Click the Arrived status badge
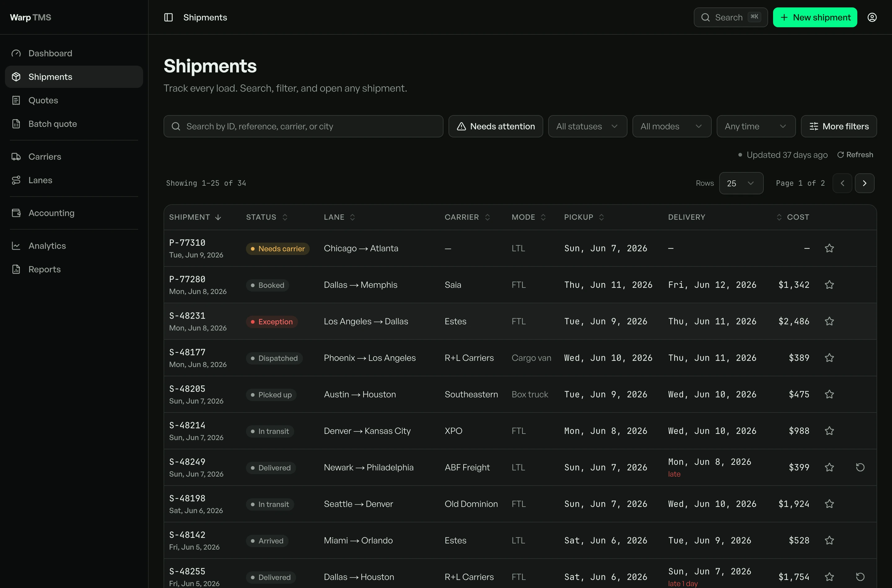Image resolution: width=892 pixels, height=588 pixels. coord(267,541)
